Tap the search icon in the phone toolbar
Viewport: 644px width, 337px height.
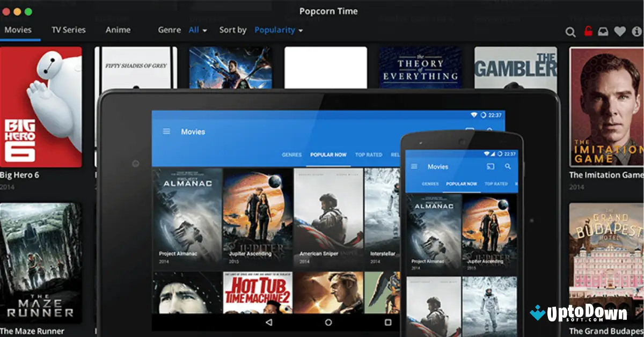(x=507, y=166)
